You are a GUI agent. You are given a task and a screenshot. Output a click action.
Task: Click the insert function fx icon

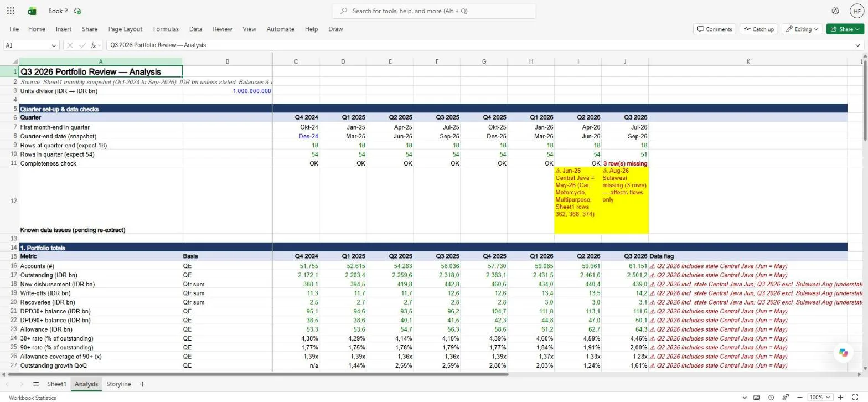pyautogui.click(x=94, y=45)
